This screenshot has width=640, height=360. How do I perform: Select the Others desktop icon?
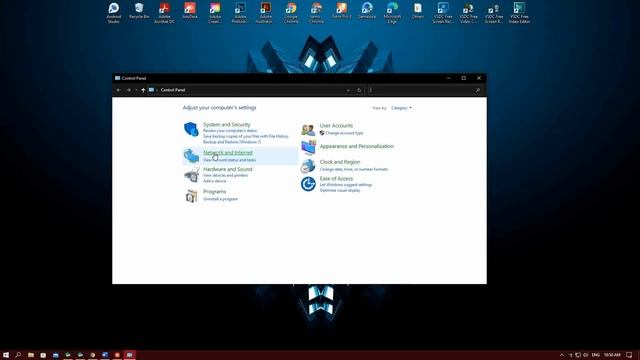(418, 11)
